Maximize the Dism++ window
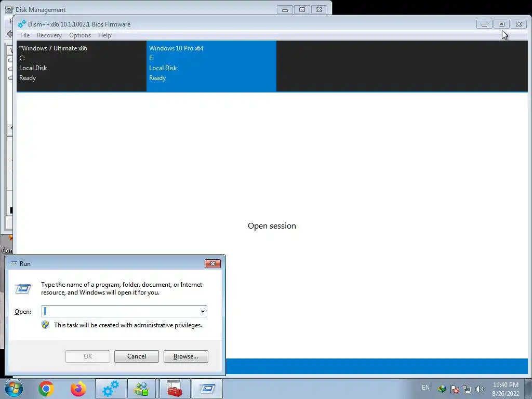532x399 pixels. 501,24
